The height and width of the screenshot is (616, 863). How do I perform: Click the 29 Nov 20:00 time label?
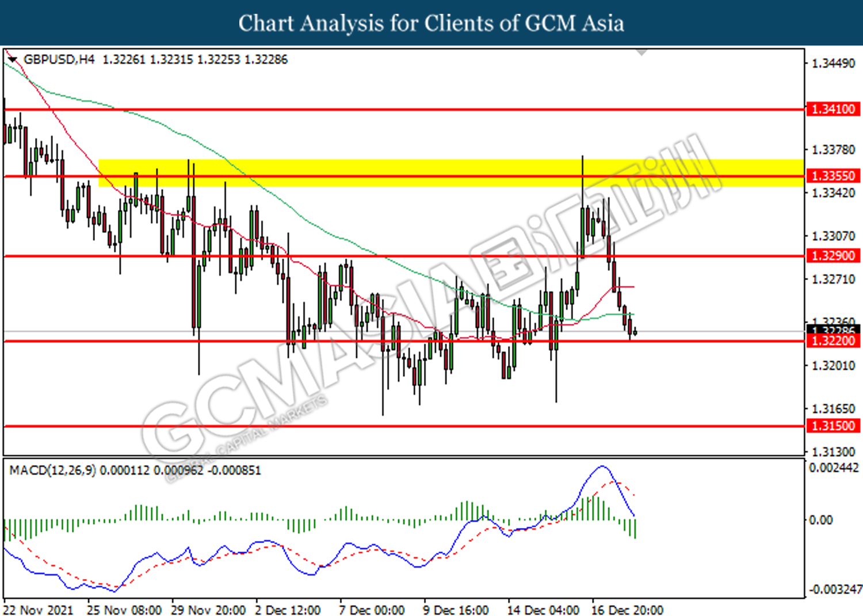(x=208, y=610)
